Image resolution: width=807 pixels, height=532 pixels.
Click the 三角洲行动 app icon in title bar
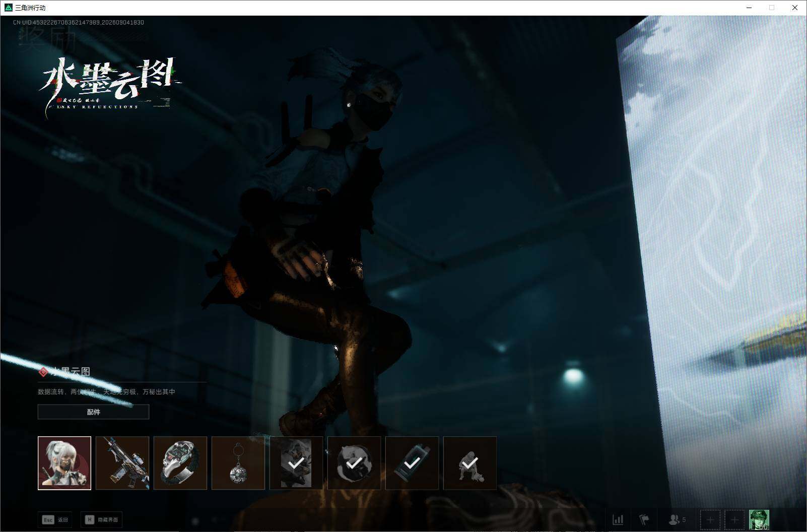point(8,8)
